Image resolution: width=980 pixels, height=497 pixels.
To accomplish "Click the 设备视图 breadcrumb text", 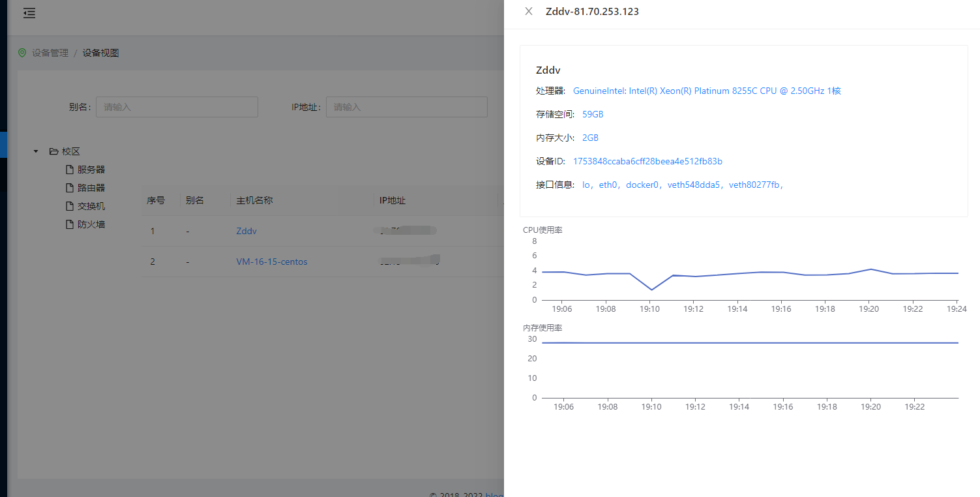I will (100, 53).
